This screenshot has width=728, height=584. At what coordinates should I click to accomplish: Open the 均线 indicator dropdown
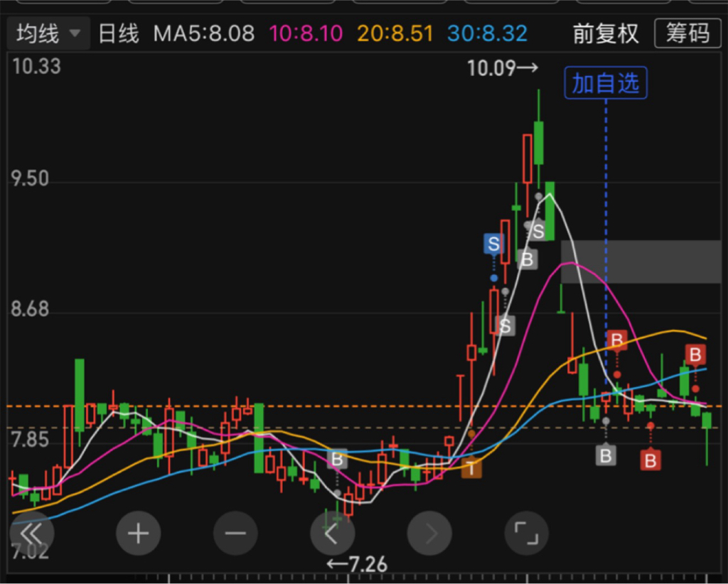pyautogui.click(x=48, y=33)
